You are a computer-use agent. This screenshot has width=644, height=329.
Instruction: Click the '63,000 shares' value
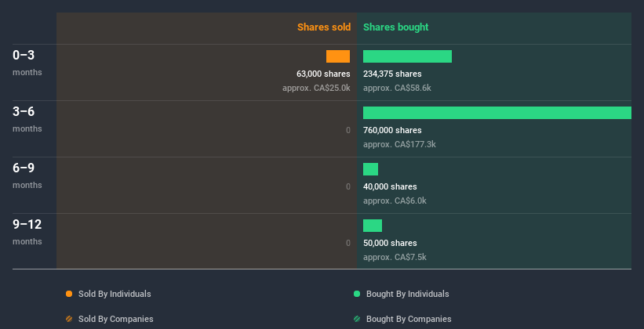[x=324, y=74]
